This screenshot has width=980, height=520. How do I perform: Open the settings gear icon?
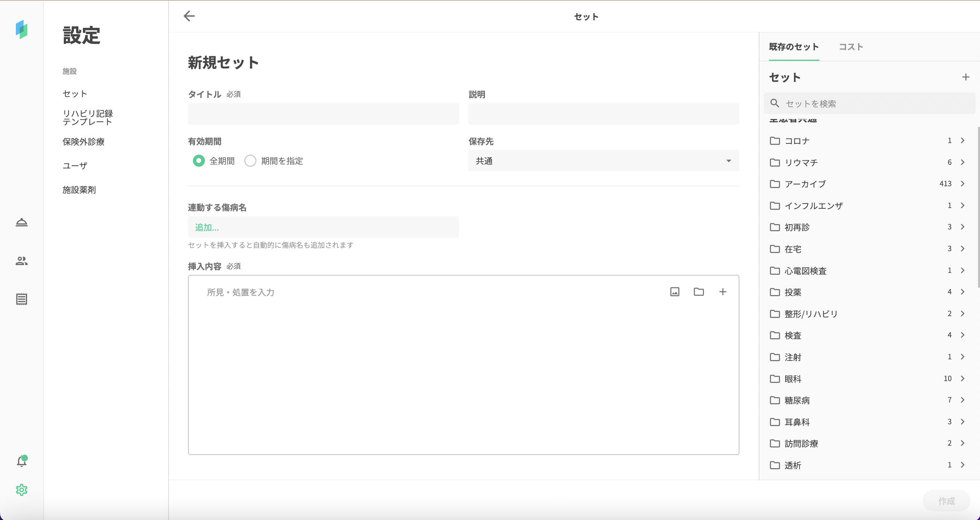pos(22,490)
